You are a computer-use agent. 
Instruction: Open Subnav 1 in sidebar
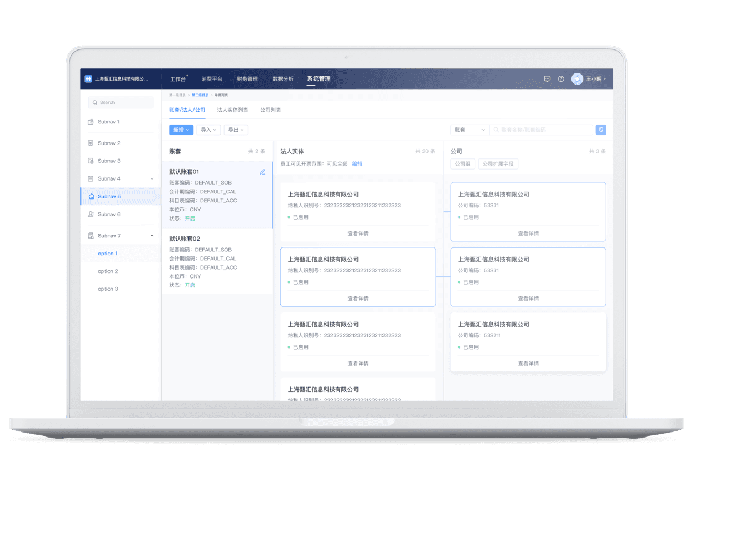(121, 122)
